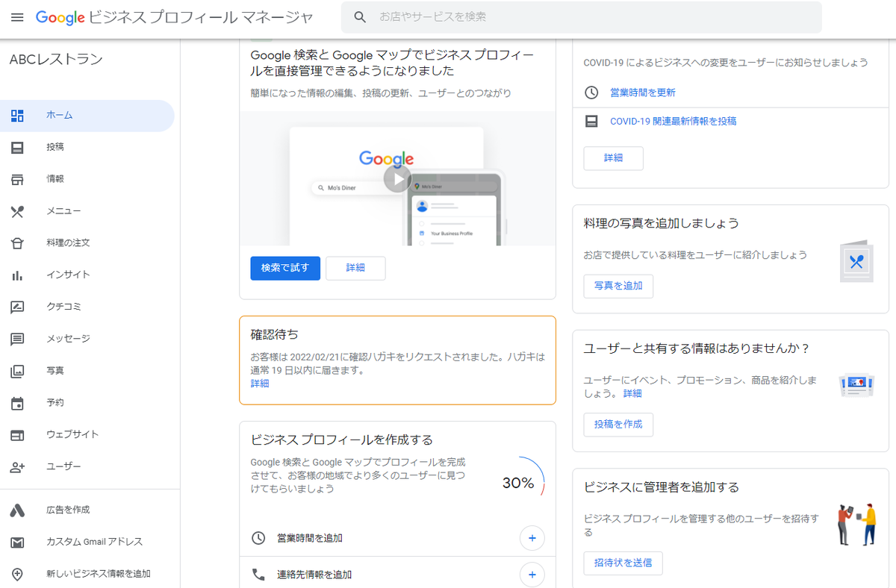Click the ユーザー add person icon
Viewport: 896px width, 588px height.
(17, 467)
